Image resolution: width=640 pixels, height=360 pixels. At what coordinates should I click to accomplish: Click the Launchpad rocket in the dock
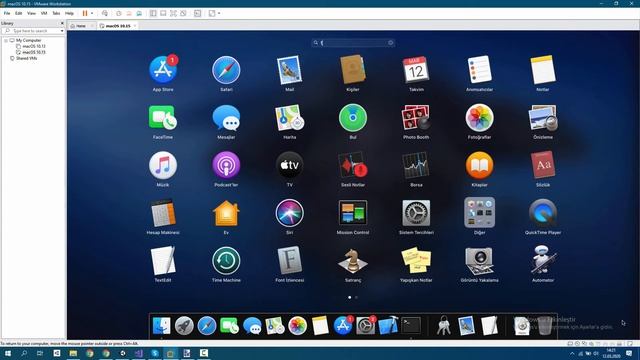pos(184,326)
